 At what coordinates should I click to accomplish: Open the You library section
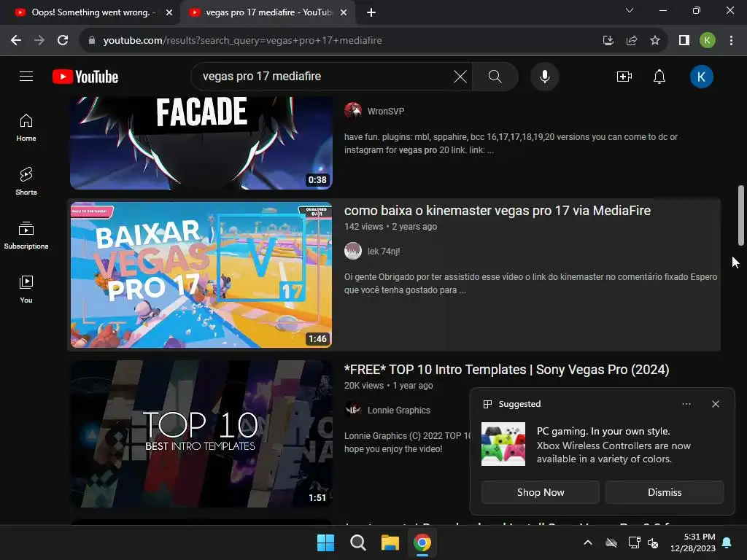[26, 289]
